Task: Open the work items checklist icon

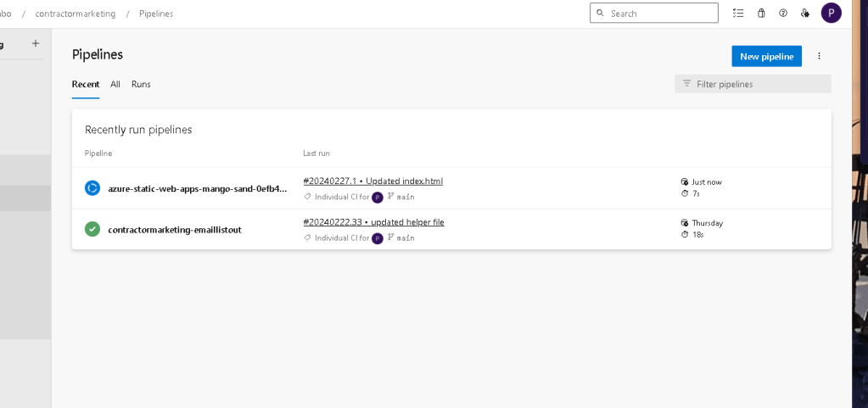Action: pyautogui.click(x=738, y=14)
